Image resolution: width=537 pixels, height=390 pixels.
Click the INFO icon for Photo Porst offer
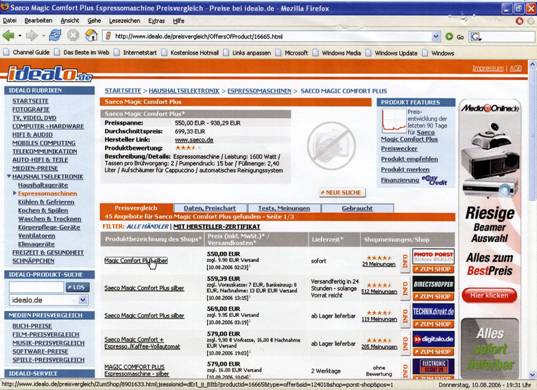coord(405,261)
